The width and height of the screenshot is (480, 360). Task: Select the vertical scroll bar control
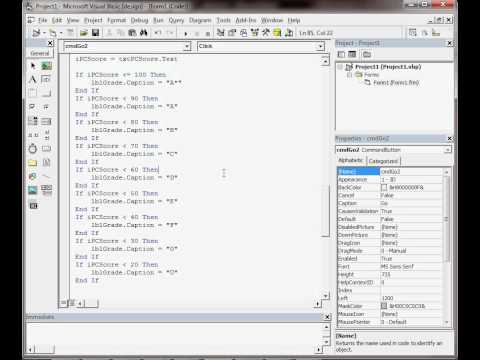click(x=46, y=135)
